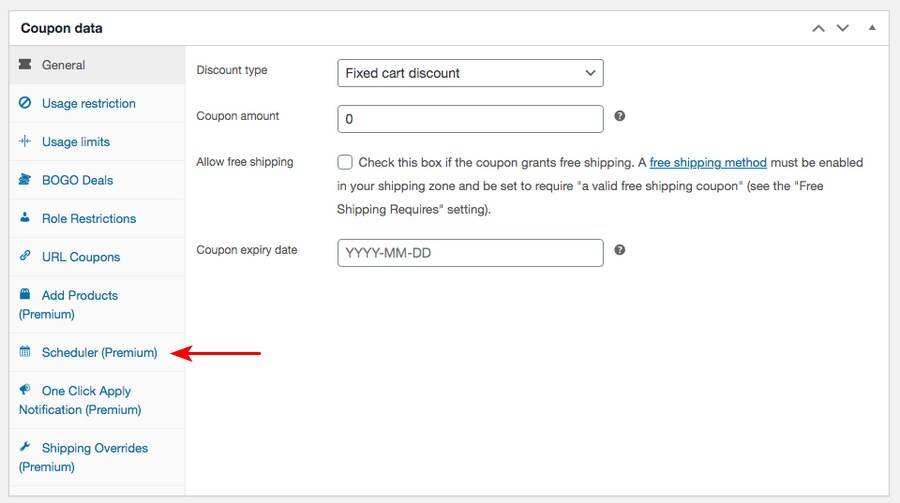Viewport: 900px width, 503px height.
Task: Move Coupon data panel down
Action: tap(843, 28)
